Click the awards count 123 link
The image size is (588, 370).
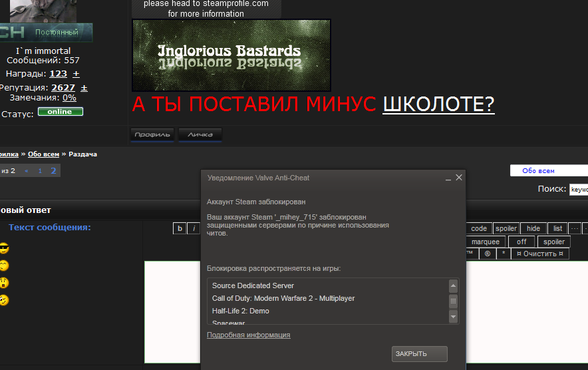coord(58,74)
